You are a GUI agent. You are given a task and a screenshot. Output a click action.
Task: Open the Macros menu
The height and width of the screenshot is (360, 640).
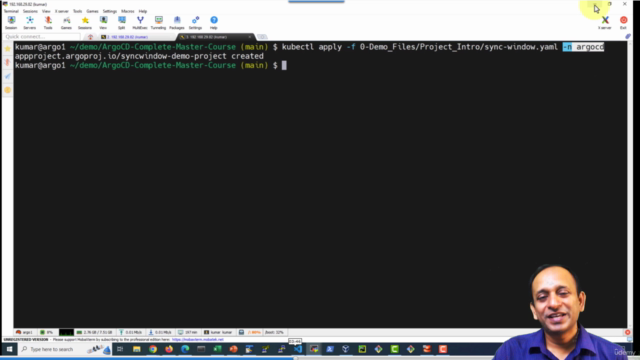click(x=128, y=11)
